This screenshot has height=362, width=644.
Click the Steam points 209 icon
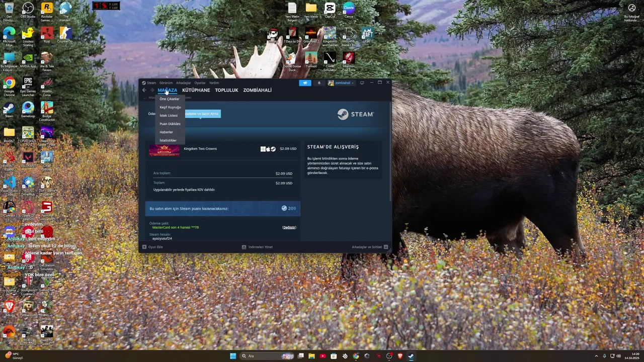click(284, 208)
